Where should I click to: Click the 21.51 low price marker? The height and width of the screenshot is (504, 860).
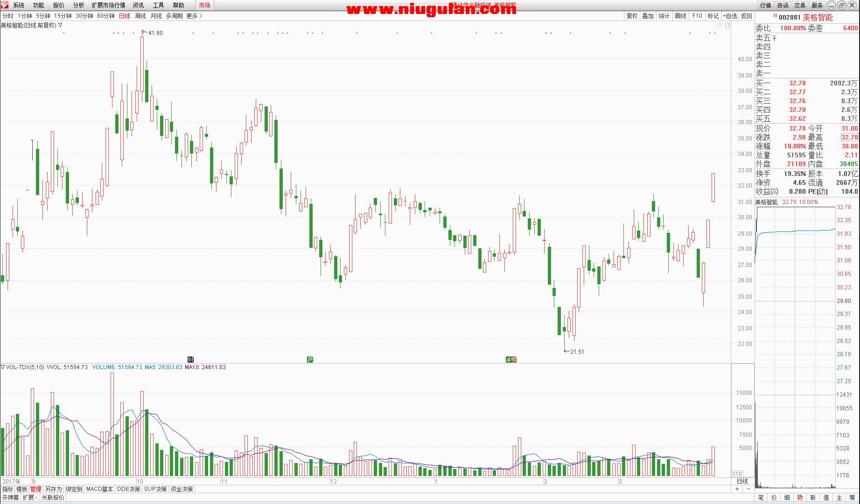pos(577,351)
